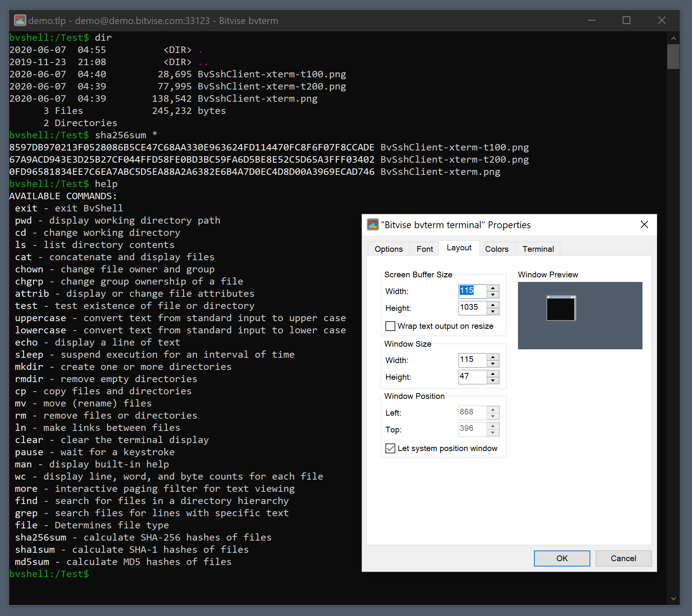
Task: Increase Screen Buffer Size width with up arrow
Action: [492, 288]
